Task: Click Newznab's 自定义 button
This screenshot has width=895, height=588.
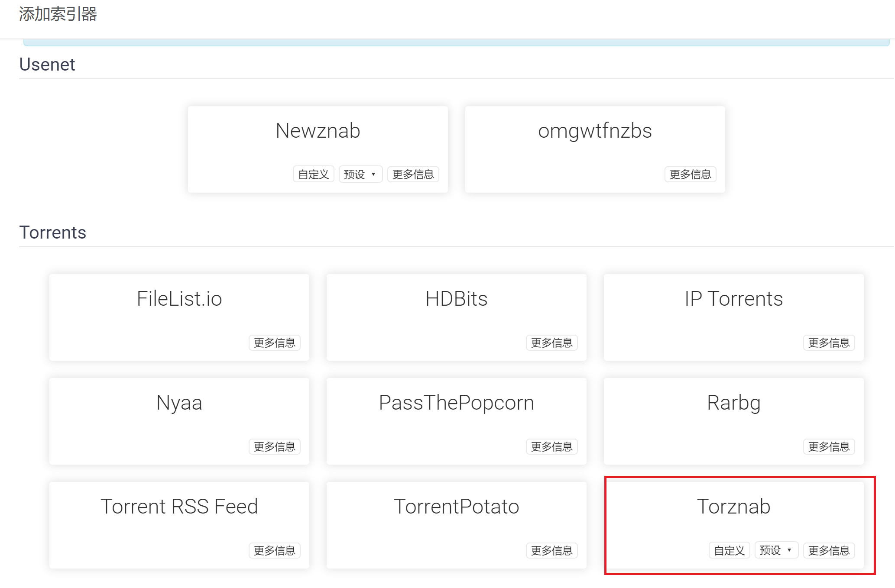Action: point(314,174)
